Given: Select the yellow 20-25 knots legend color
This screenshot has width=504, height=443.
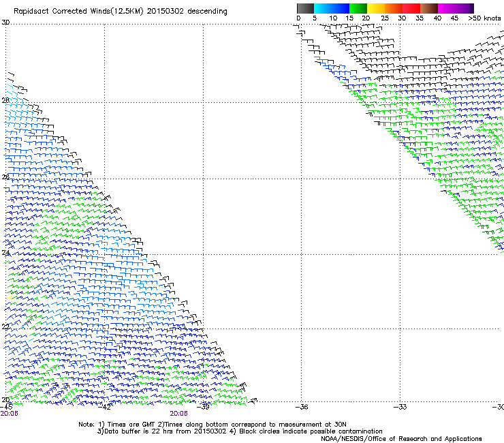Looking at the screenshot, I should tap(376, 8).
